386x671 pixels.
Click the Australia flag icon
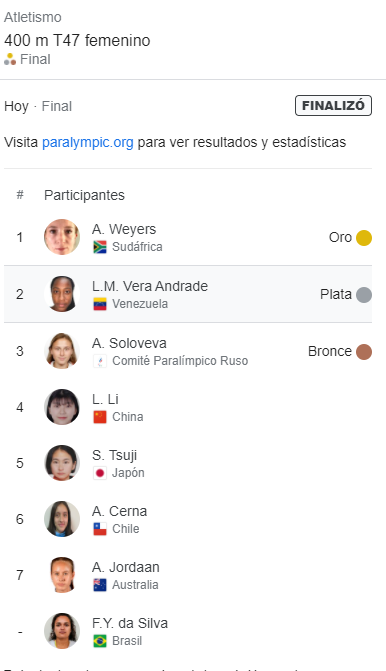(x=100, y=585)
